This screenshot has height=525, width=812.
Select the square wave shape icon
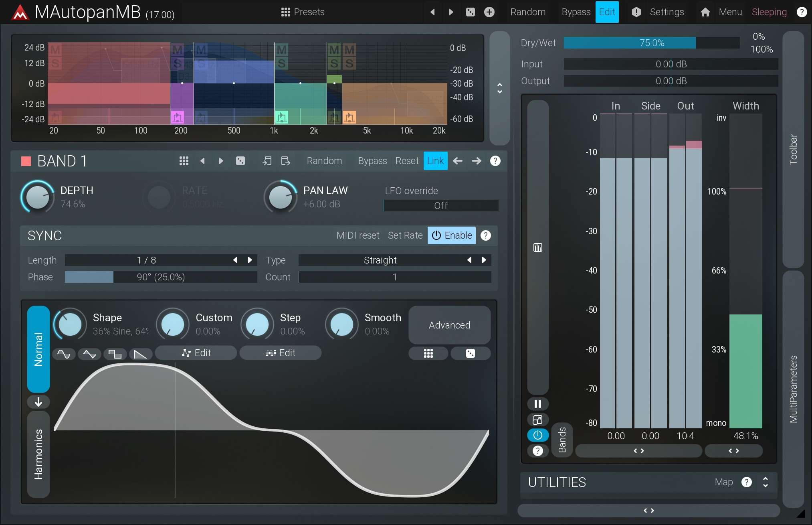115,353
